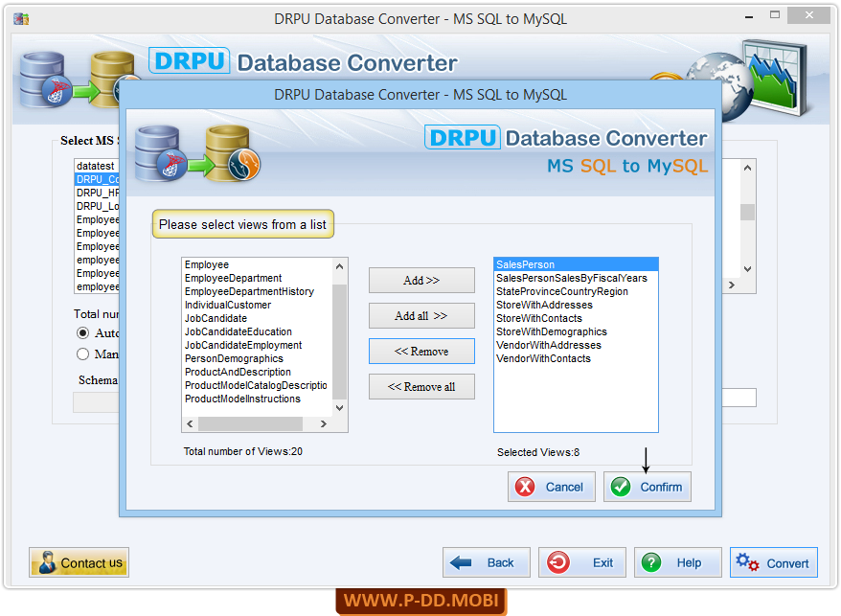841x616 pixels.
Task: Click the available views horizontal scrollbar thumb
Action: click(x=250, y=423)
